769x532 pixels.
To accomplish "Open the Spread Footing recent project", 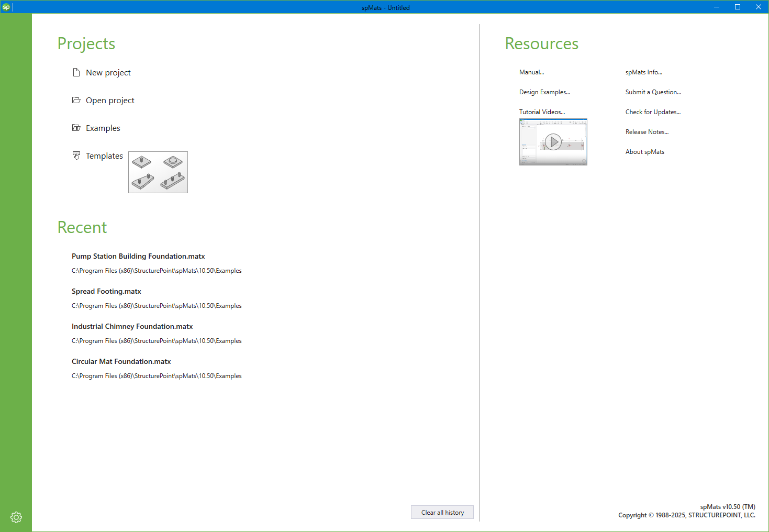I will click(x=106, y=291).
